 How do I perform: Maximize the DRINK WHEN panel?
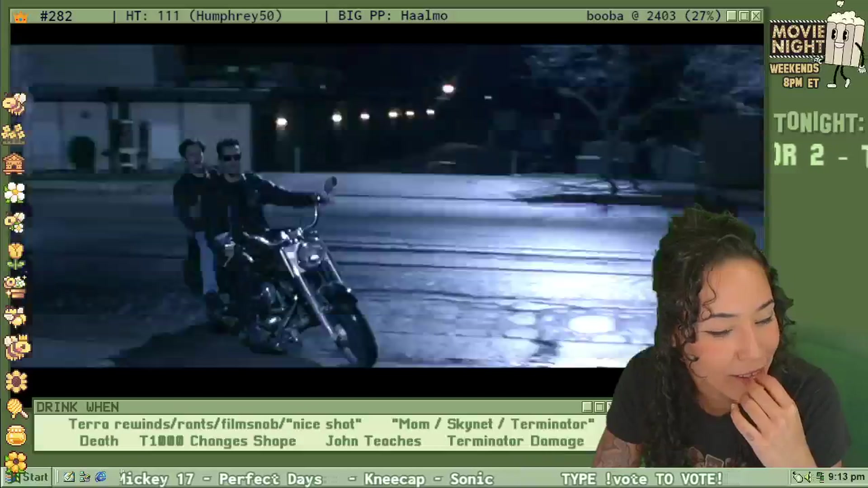599,407
